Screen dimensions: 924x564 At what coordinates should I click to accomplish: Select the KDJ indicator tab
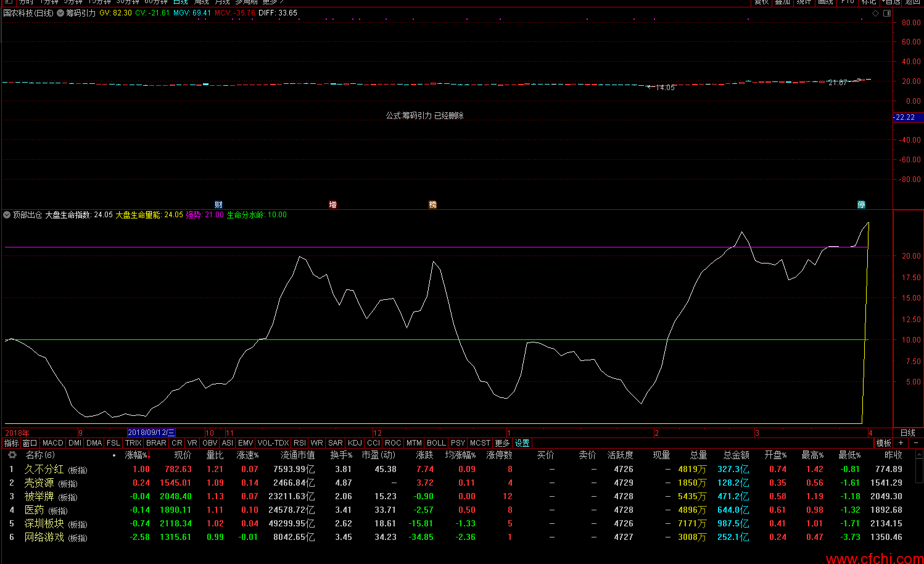355,443
